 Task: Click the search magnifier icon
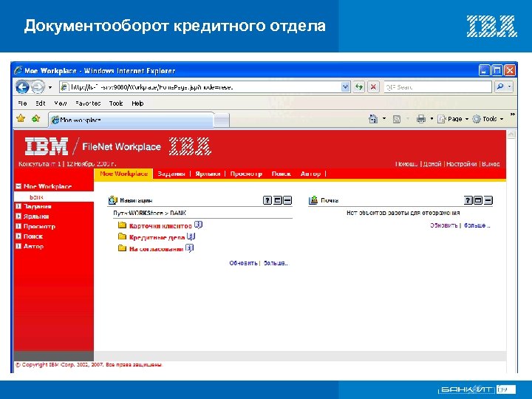click(x=500, y=87)
